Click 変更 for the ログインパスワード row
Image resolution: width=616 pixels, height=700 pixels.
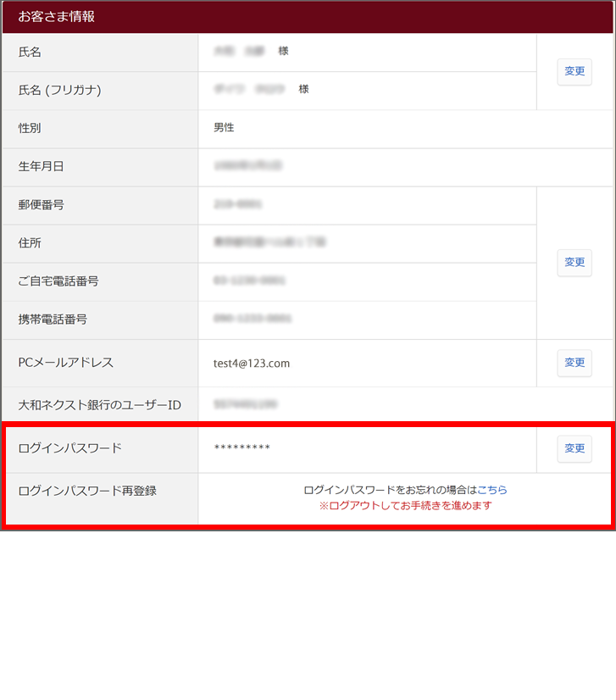(574, 448)
